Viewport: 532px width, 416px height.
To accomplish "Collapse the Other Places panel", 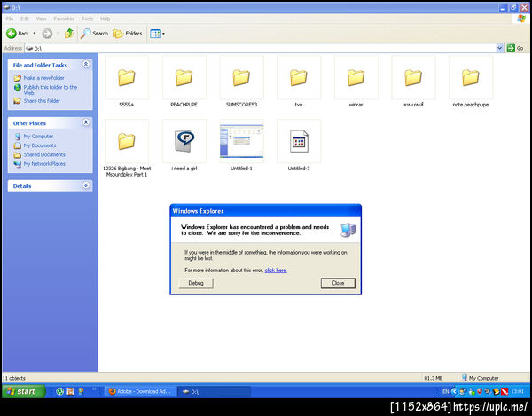I will pos(86,122).
